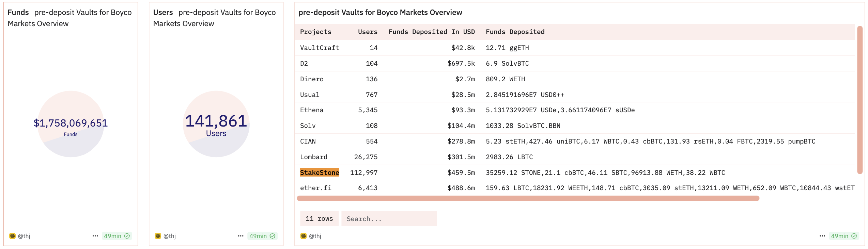Click the 6,413 users value for ether.fi
The height and width of the screenshot is (249, 868).
point(368,188)
